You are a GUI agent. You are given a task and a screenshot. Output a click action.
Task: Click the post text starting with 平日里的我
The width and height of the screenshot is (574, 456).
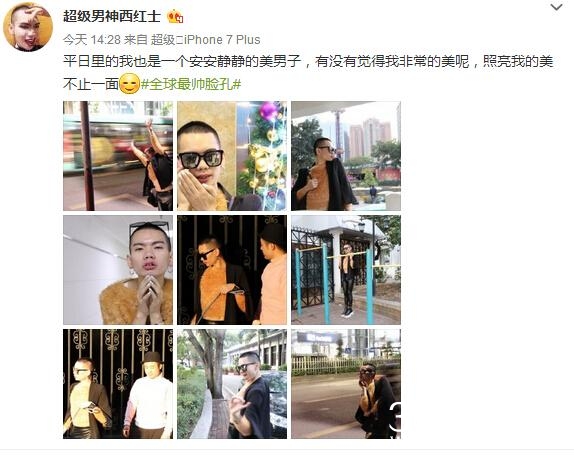point(308,61)
